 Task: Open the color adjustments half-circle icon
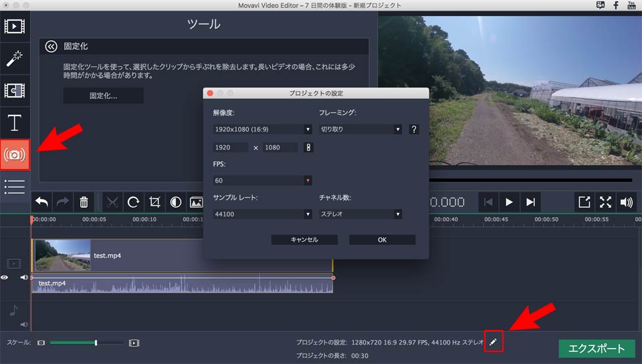pos(176,202)
